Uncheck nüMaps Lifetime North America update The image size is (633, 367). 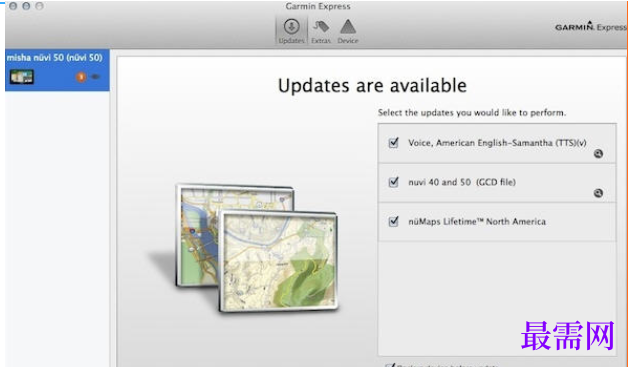tap(393, 221)
